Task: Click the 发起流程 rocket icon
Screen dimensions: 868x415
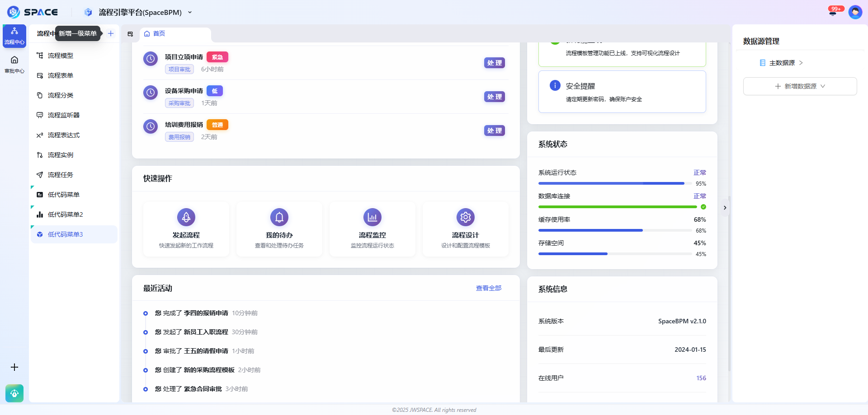Action: pos(186,217)
